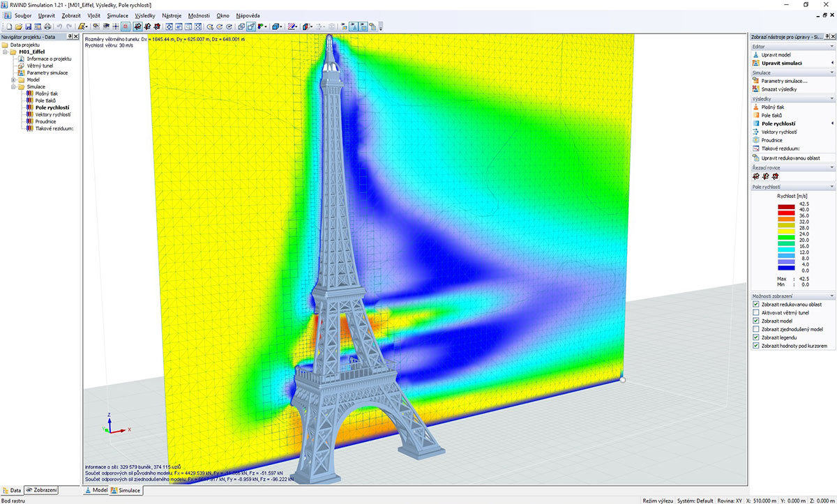Click the Save diskette toolbar icon
Image resolution: width=837 pixels, height=504 pixels.
(x=29, y=26)
